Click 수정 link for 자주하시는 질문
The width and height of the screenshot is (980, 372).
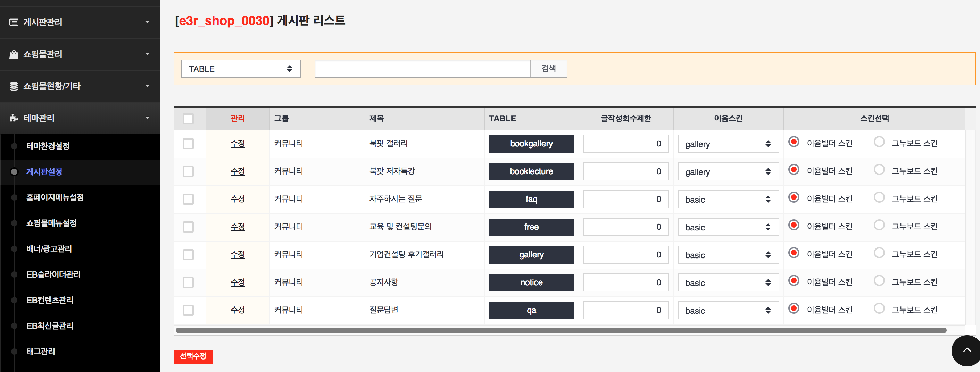click(x=238, y=199)
